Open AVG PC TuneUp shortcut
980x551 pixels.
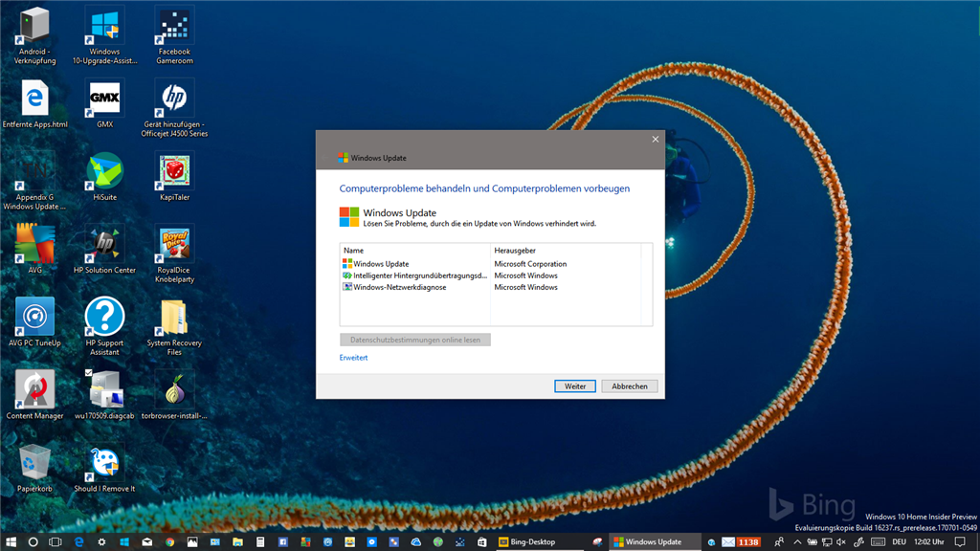coord(34,322)
